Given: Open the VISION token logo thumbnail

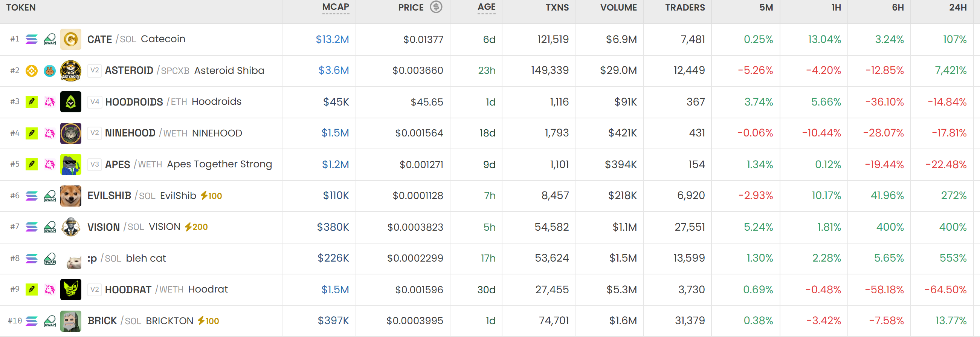Looking at the screenshot, I should [71, 227].
